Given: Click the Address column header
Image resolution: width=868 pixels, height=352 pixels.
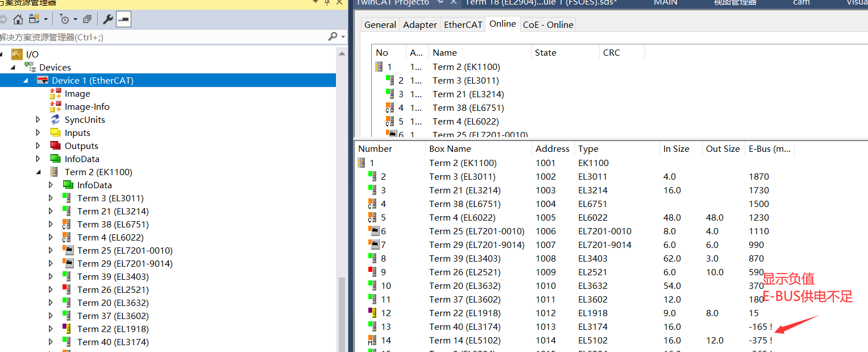Looking at the screenshot, I should point(553,148).
